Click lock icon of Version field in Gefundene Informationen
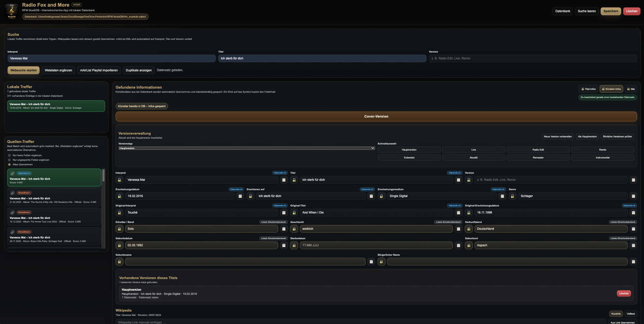Viewport: 644px width, 324px height. click(469, 180)
